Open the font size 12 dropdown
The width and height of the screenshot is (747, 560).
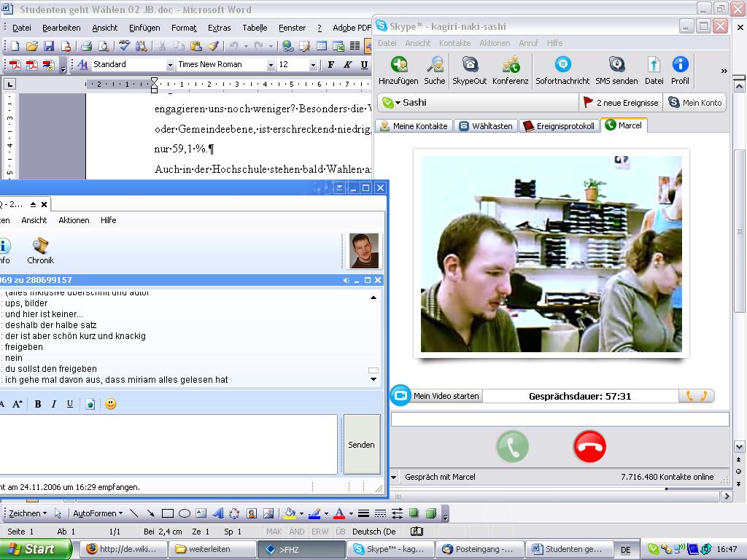(x=313, y=65)
